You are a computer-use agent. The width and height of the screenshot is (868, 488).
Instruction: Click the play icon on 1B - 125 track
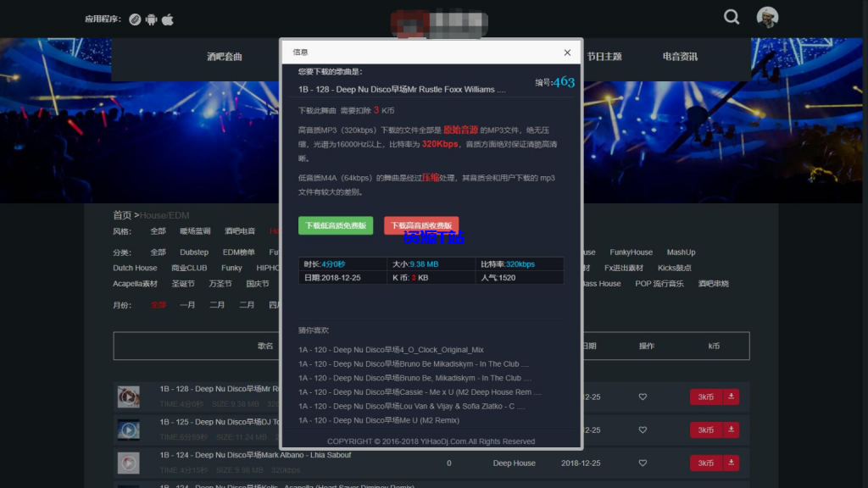point(128,430)
